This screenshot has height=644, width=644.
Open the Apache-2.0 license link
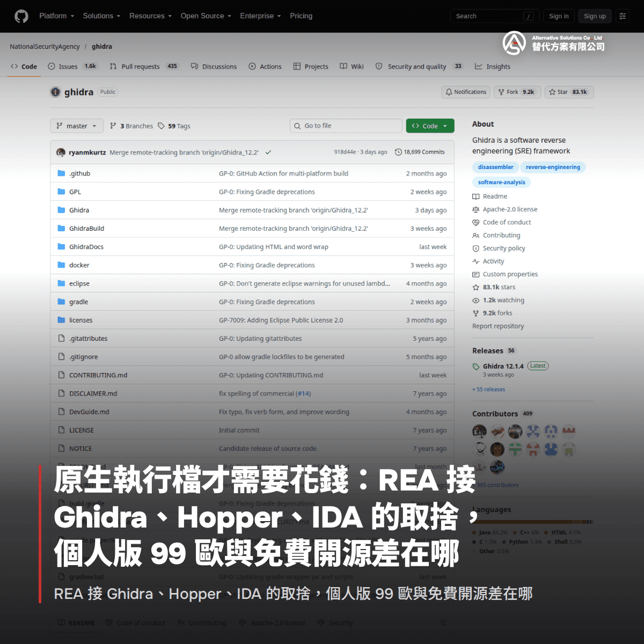[x=504, y=209]
